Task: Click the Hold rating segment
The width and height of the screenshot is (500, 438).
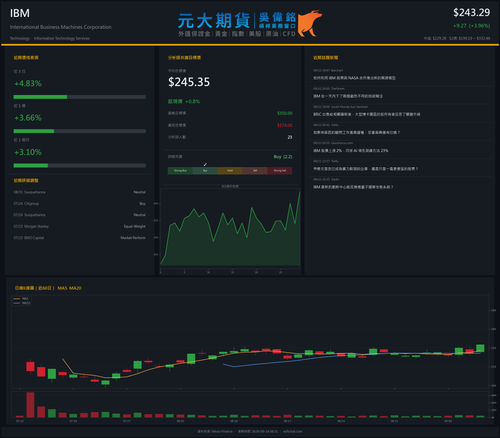Action: (x=230, y=171)
